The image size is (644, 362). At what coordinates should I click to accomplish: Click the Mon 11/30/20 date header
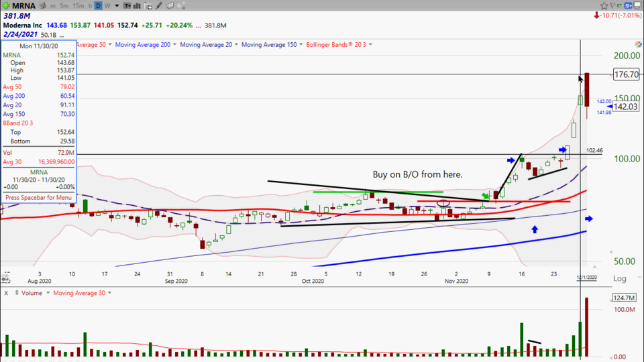tap(39, 46)
